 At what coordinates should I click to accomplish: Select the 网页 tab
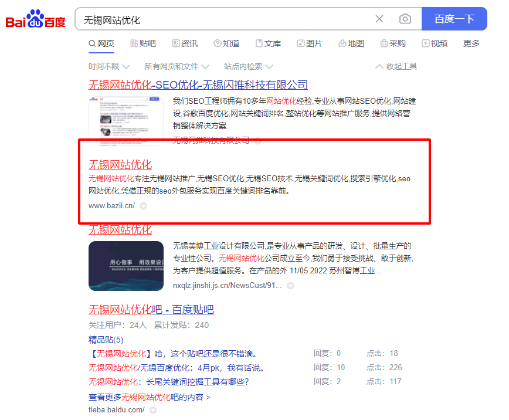point(101,43)
